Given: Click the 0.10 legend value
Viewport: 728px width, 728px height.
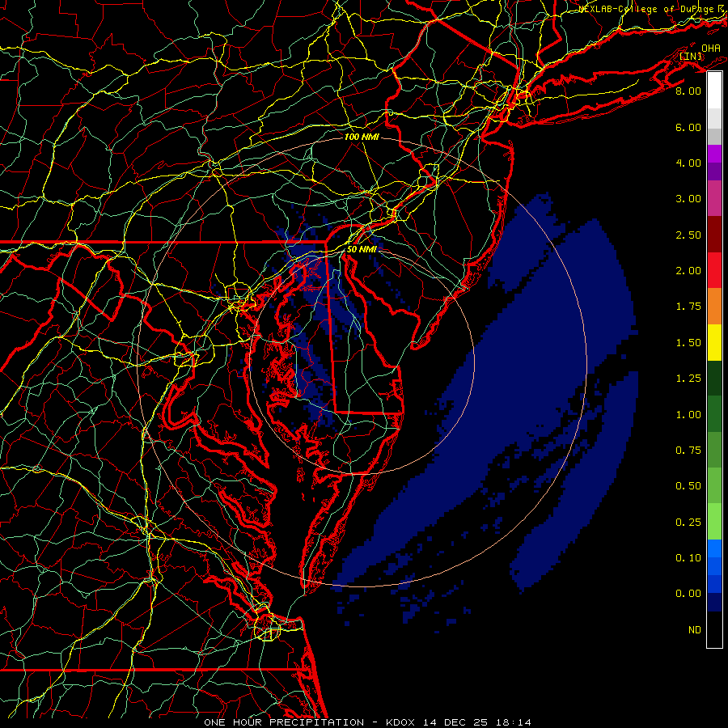Looking at the screenshot, I should [688, 558].
